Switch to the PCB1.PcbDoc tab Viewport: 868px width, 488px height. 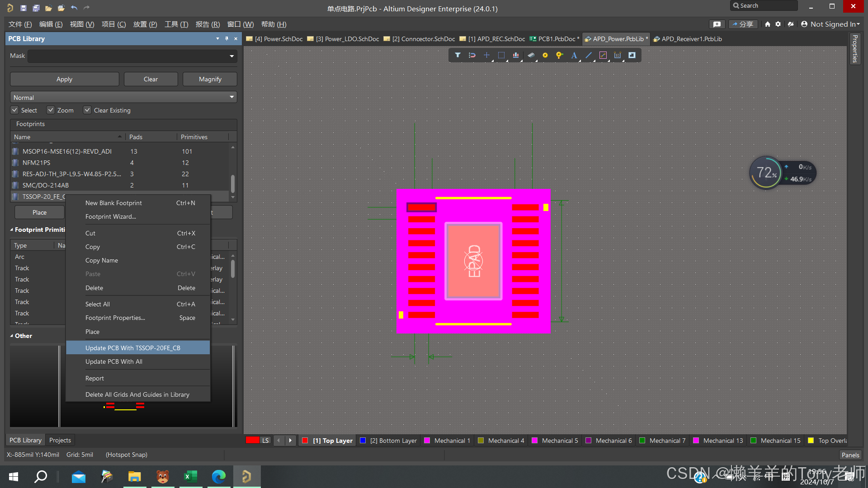click(556, 39)
